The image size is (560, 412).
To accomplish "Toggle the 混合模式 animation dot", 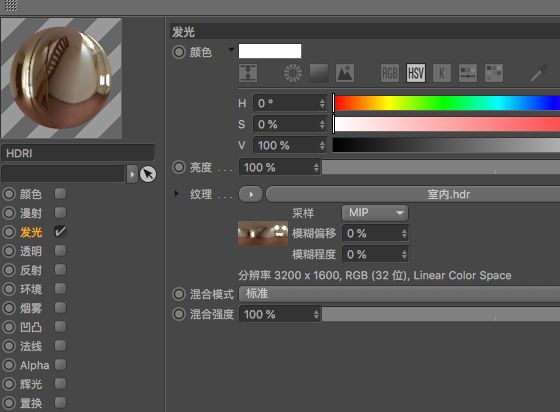I will 179,294.
